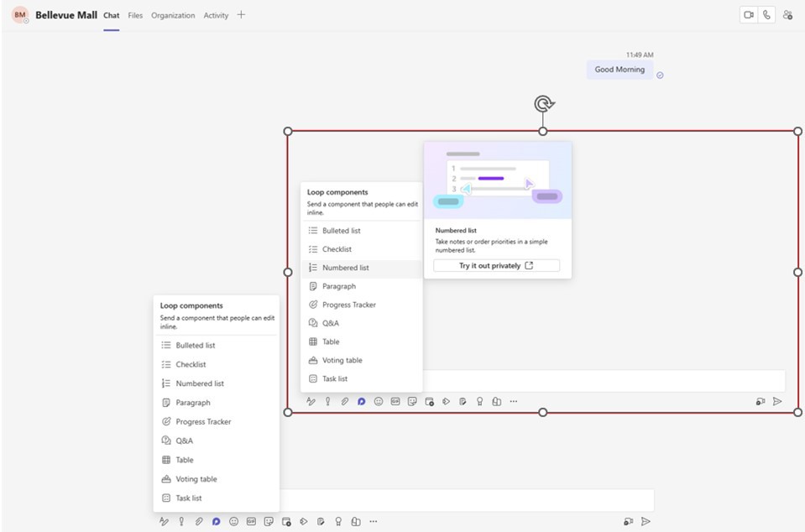Open the Files tab

point(135,15)
